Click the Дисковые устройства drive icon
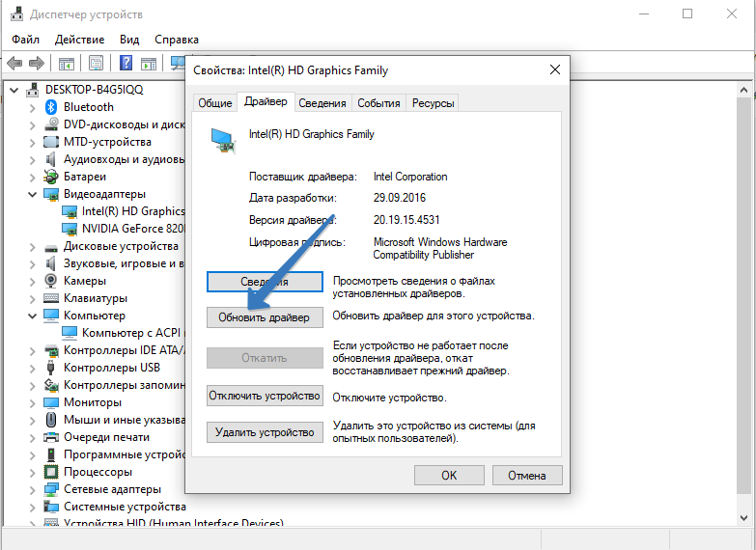756x550 pixels. (x=51, y=248)
